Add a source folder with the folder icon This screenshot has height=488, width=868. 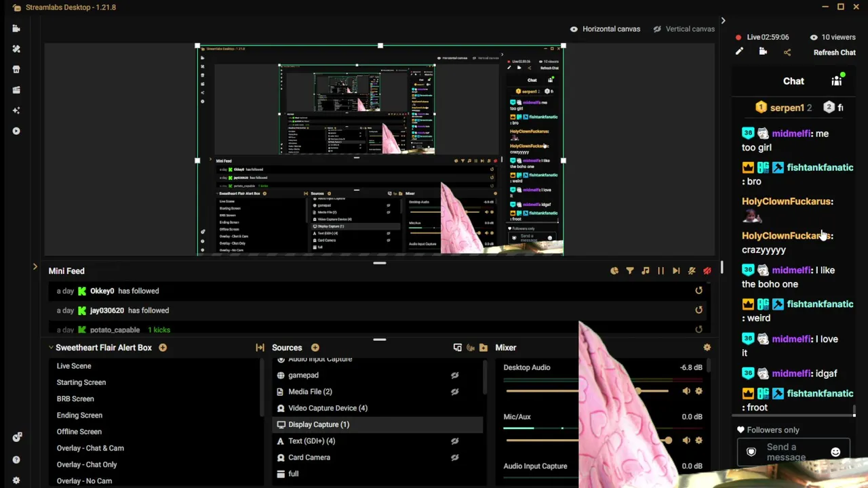(x=483, y=348)
